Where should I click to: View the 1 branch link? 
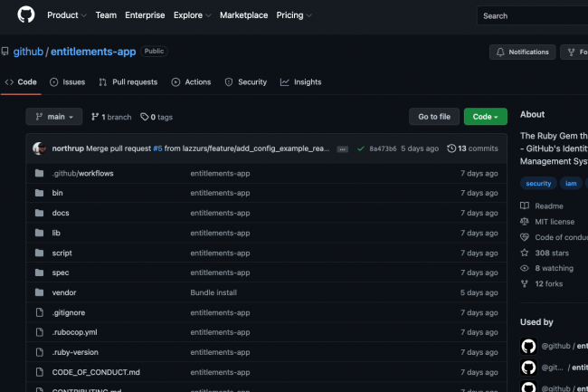pyautogui.click(x=111, y=117)
